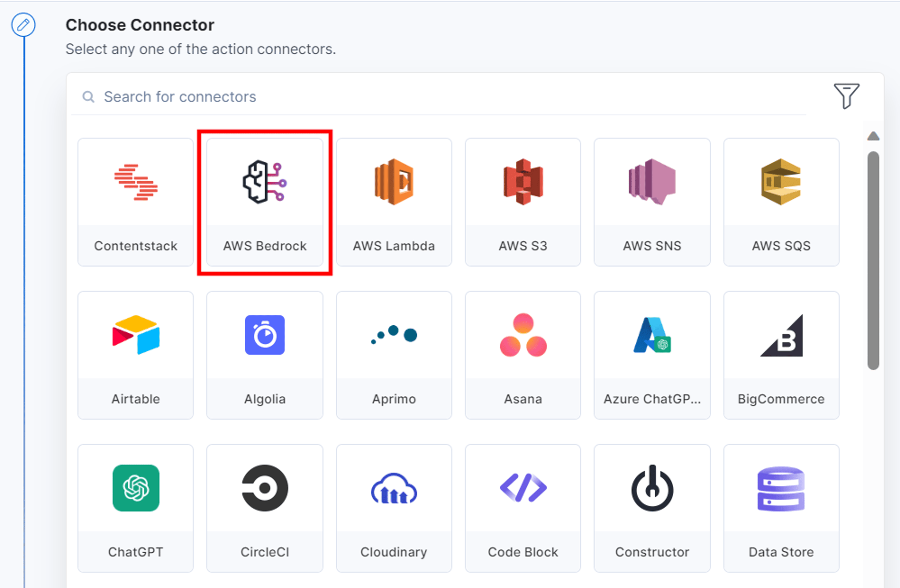This screenshot has height=588, width=900.
Task: Open the AWS SNS connector
Action: click(x=652, y=202)
